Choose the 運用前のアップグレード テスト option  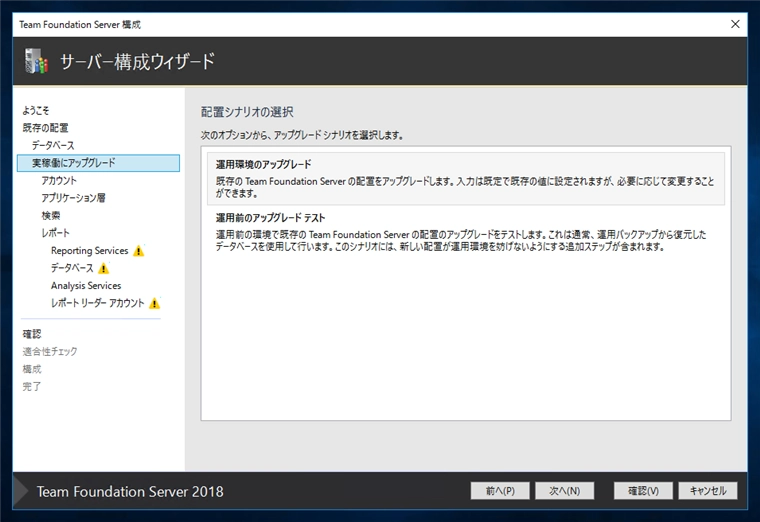pos(466,232)
